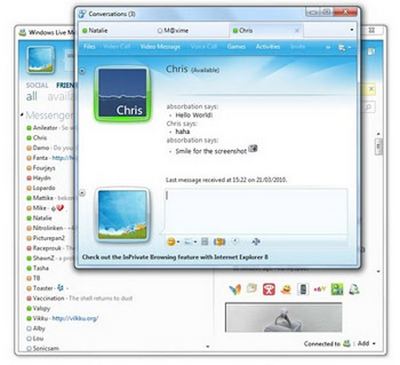Click Chris's display picture
400x365 pixels.
(123, 93)
